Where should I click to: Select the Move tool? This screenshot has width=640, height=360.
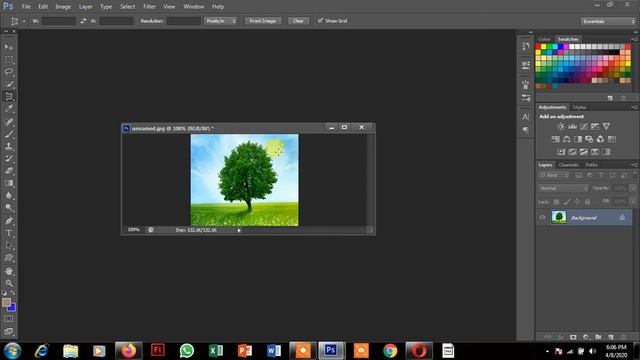[9, 47]
